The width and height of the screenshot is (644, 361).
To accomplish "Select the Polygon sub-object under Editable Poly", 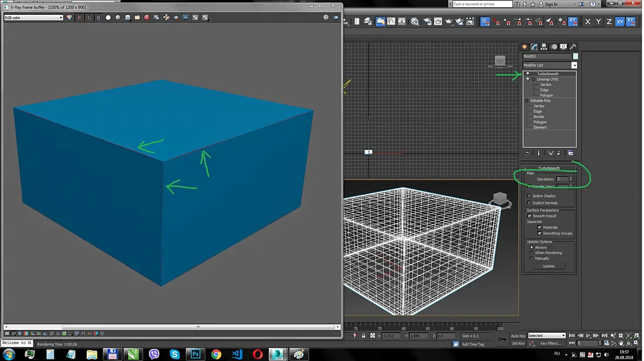I will 540,122.
